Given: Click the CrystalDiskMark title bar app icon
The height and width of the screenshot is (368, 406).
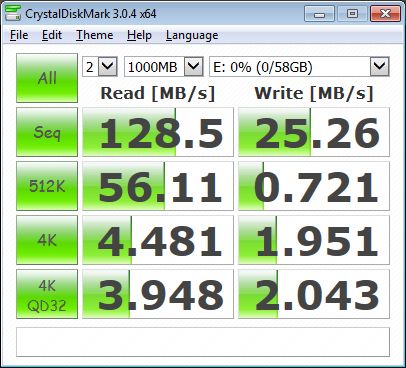Looking at the screenshot, I should pyautogui.click(x=13, y=13).
